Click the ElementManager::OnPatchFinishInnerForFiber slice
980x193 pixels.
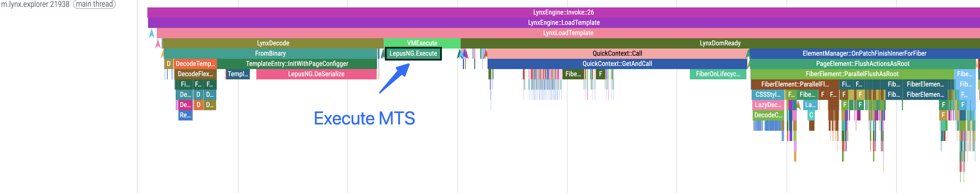click(x=864, y=54)
